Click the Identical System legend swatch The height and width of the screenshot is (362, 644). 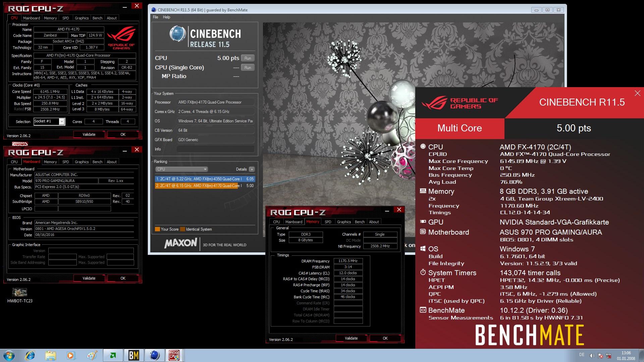[182, 229]
